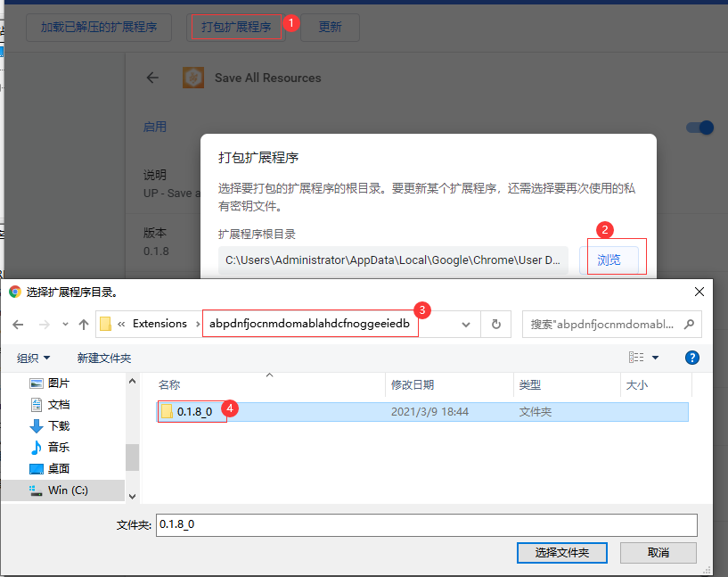Expand the address bar path dropdown
The image size is (728, 577).
(x=465, y=324)
